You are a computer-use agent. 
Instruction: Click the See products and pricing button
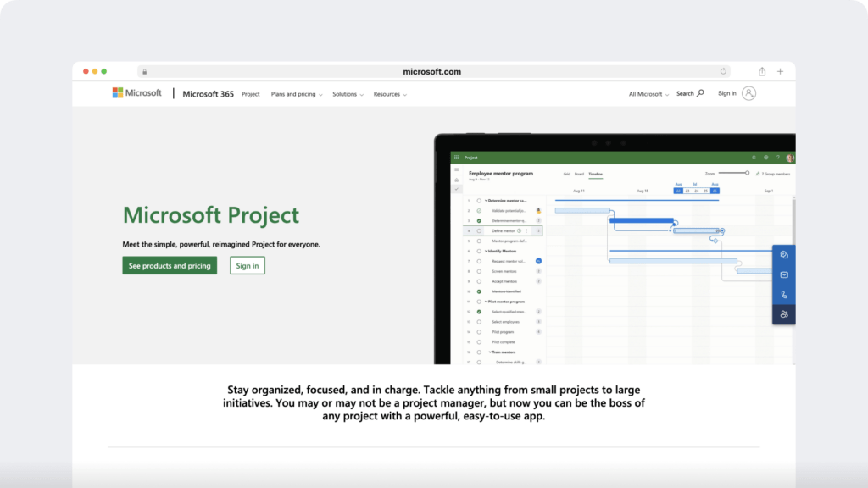[170, 265]
